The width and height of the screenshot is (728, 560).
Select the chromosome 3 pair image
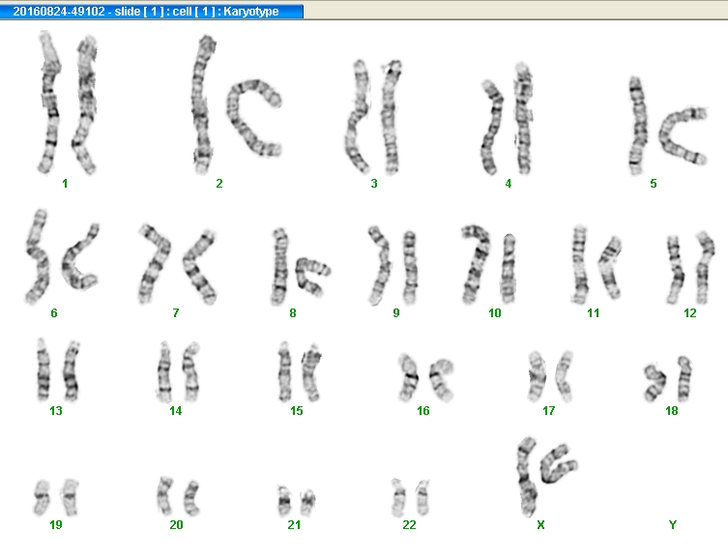tap(373, 117)
